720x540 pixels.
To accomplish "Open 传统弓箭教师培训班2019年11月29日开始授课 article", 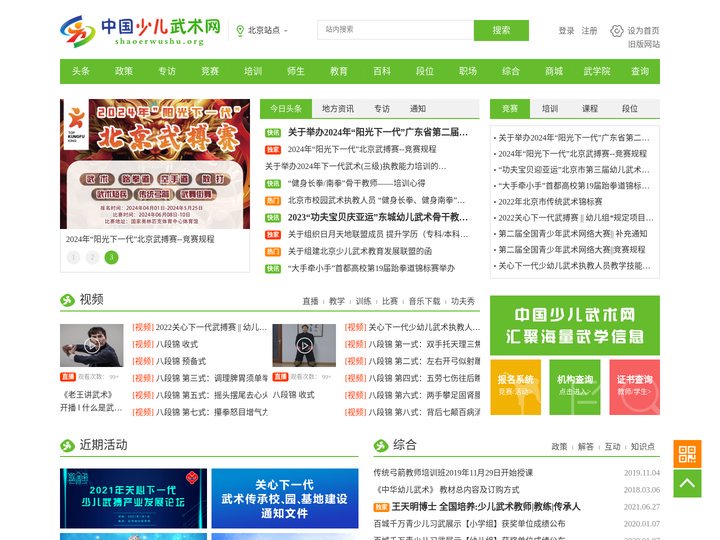I will (453, 472).
